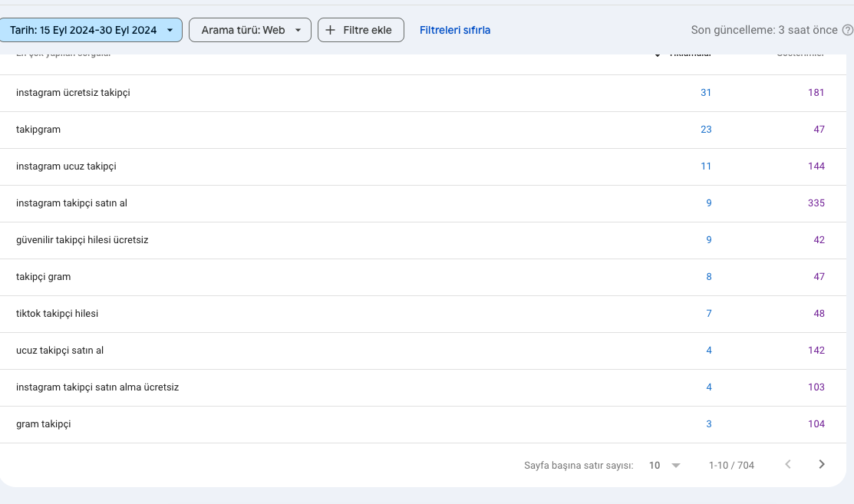This screenshot has width=854, height=504.
Task: Click the 'Son güncelleme: 3 saat önce' text
Action: [764, 30]
